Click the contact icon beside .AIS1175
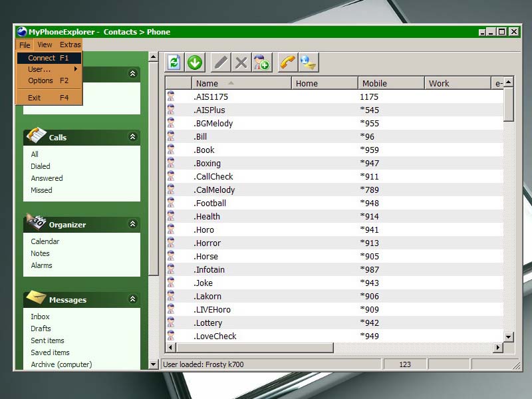Screen dimensions: 532x399 (x=171, y=96)
